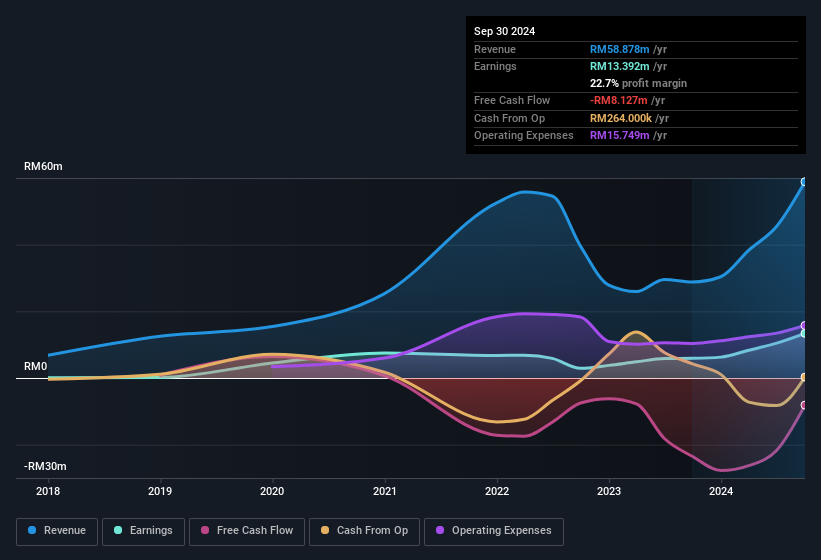The width and height of the screenshot is (821, 560).
Task: Click the RM60m y-axis label
Action: coord(43,166)
